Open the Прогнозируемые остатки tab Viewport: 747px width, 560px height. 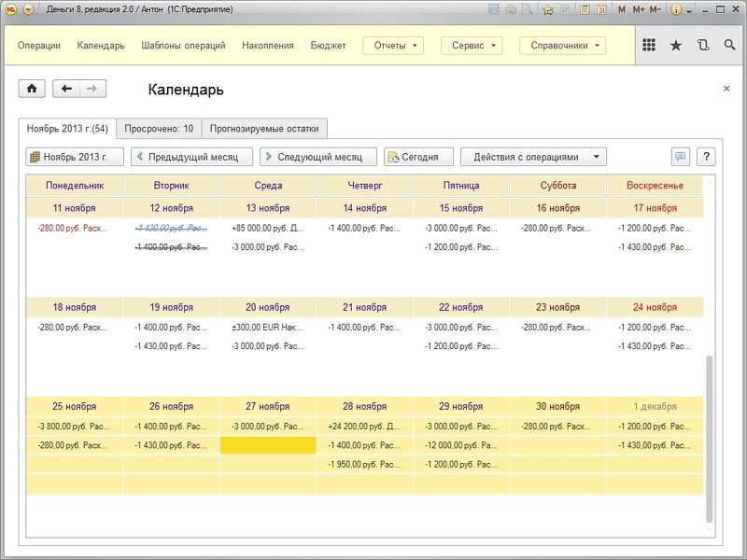coord(264,129)
